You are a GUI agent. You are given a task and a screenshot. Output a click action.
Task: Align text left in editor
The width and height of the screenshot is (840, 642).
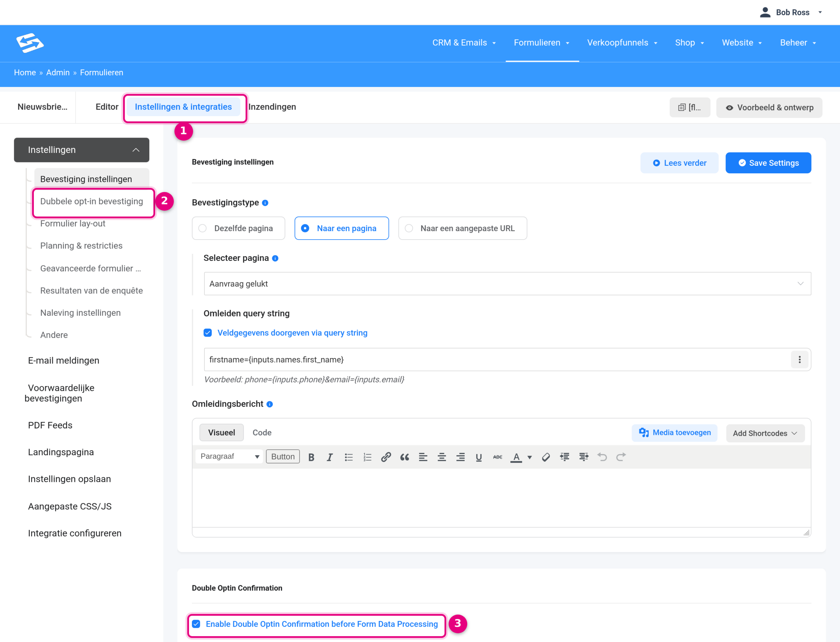[423, 457]
